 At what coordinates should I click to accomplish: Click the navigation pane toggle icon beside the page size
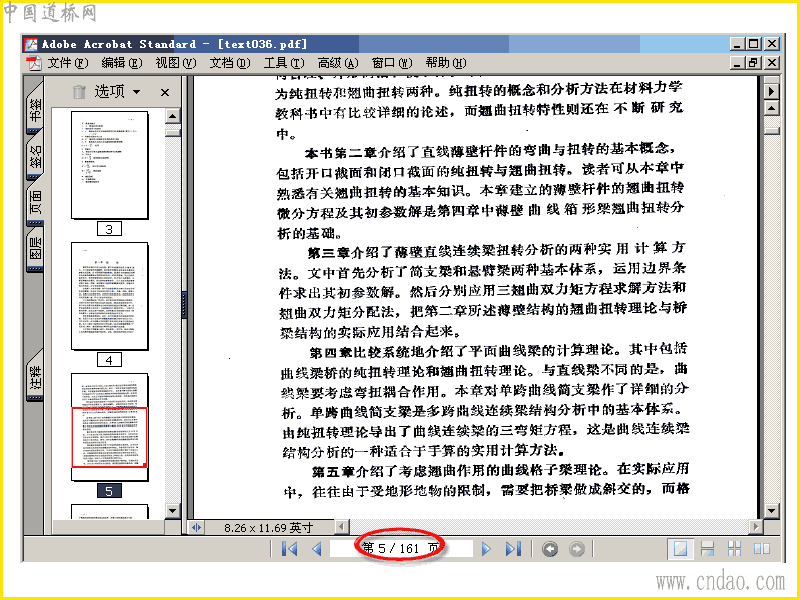point(196,528)
